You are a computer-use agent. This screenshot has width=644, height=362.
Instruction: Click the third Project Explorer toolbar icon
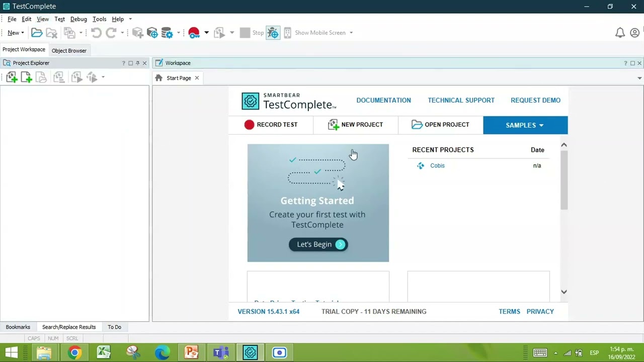41,77
